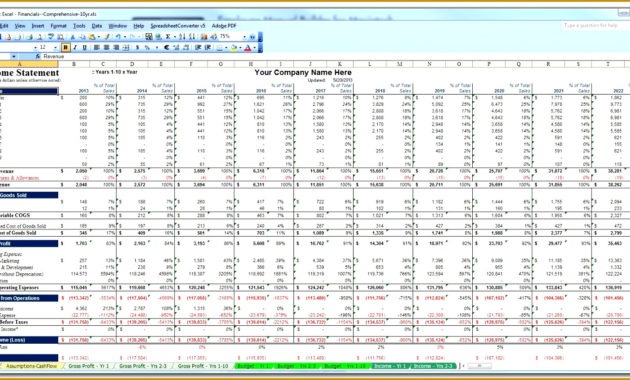Open Borders dropdown arrow
The width and height of the screenshot is (630, 380).
(226, 47)
